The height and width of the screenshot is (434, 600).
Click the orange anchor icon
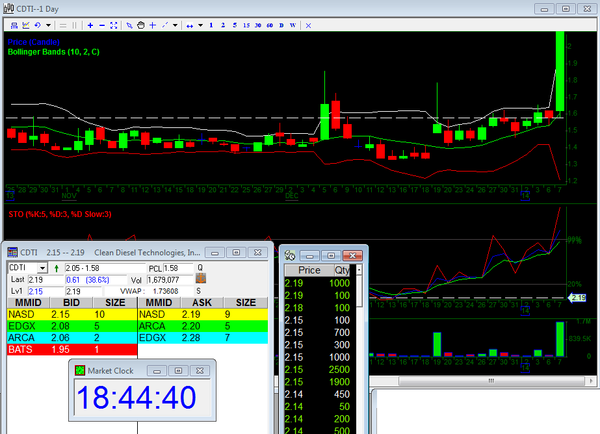(201, 279)
